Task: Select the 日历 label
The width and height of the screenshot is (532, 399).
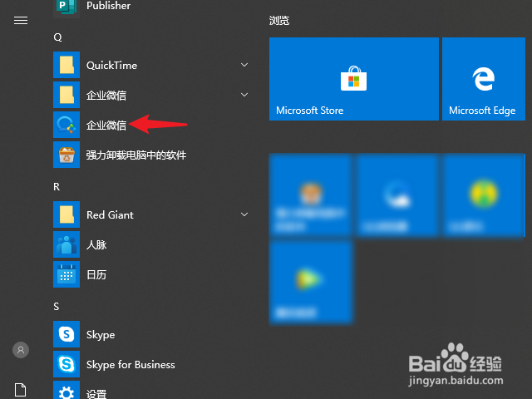Action: coord(96,274)
